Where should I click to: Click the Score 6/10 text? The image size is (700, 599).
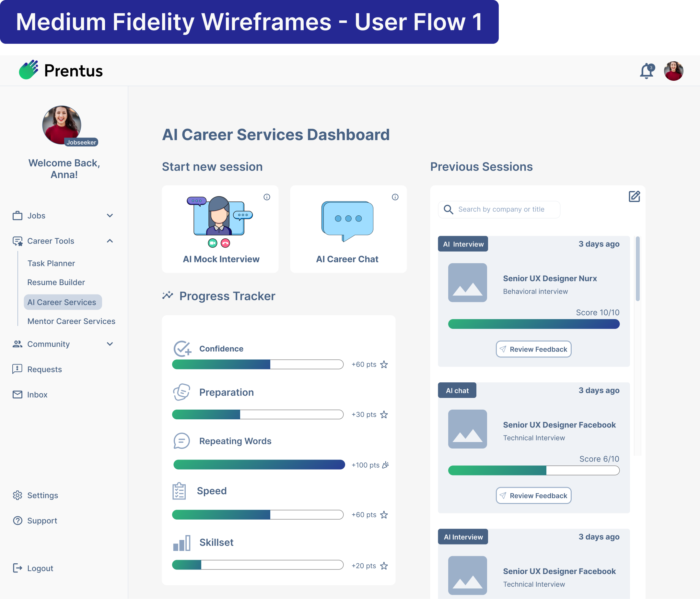pos(599,459)
